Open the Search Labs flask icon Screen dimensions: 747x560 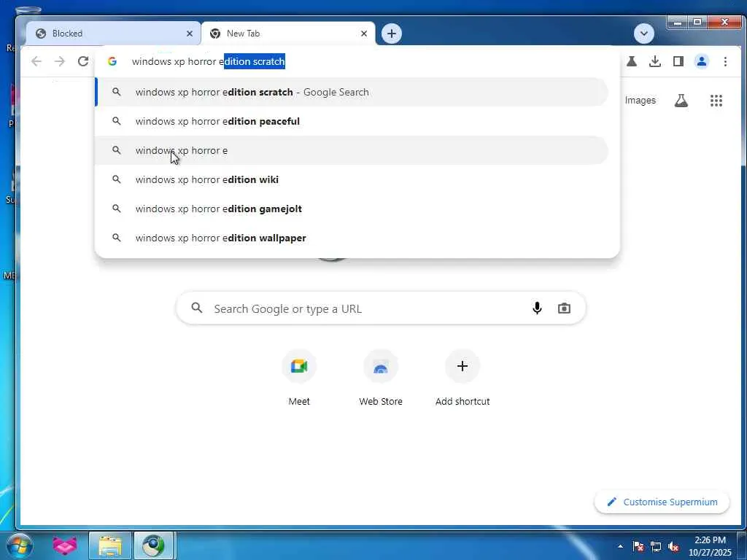(x=681, y=101)
